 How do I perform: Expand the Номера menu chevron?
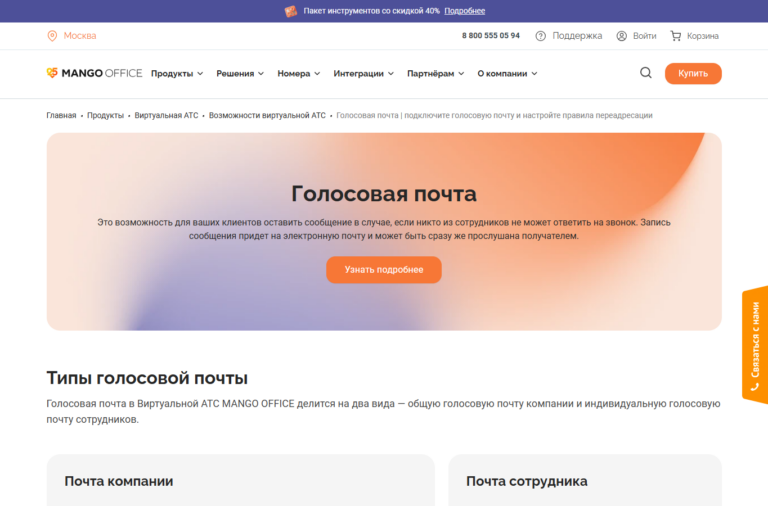tap(317, 73)
